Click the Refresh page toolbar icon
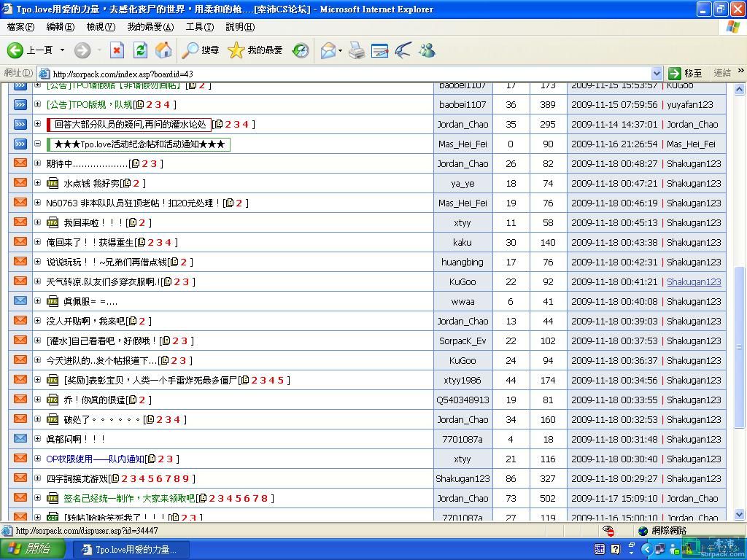Image resolution: width=747 pixels, height=560 pixels. pos(141,50)
